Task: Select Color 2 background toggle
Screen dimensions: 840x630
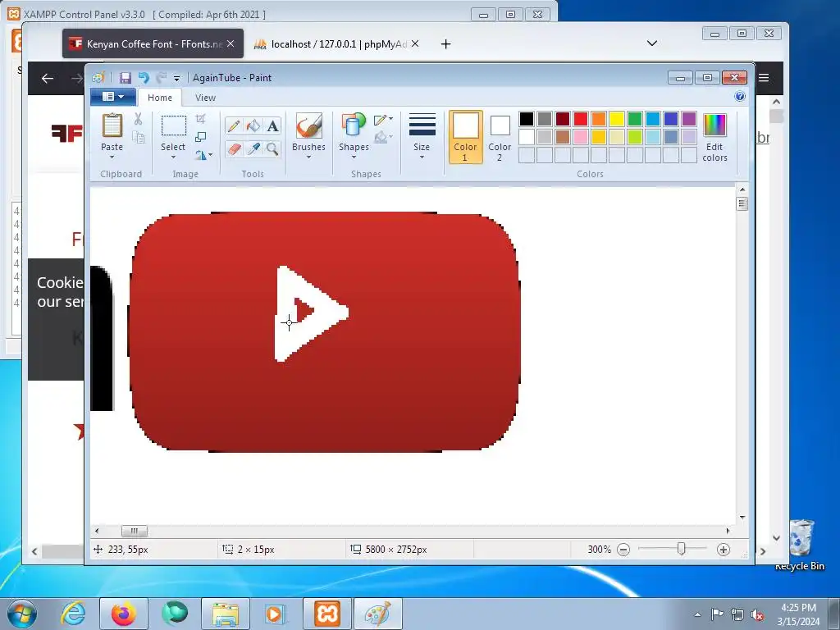Action: [x=500, y=137]
